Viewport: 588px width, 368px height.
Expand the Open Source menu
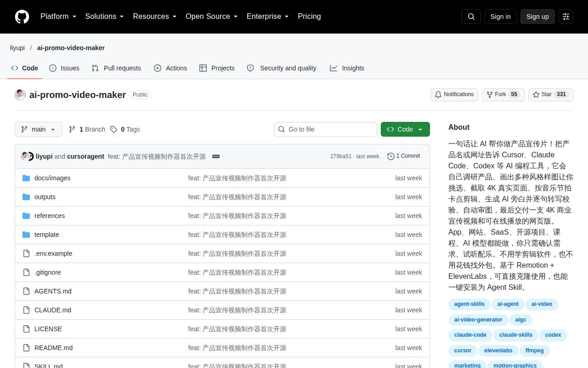click(212, 17)
